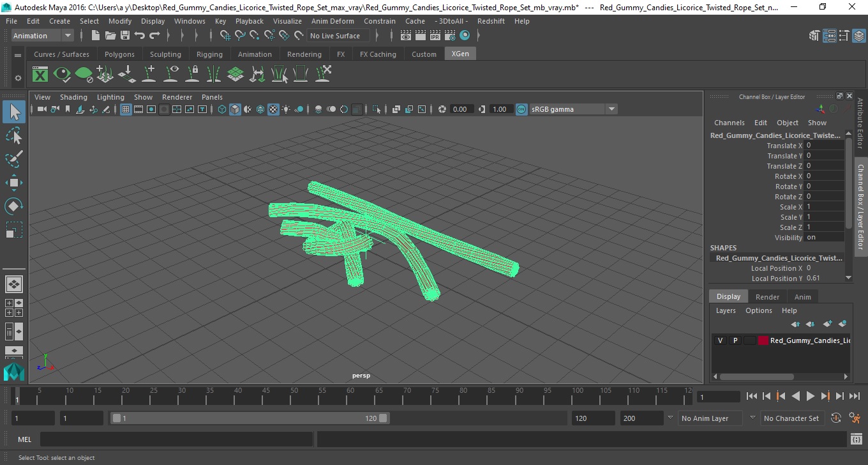Click the play backwards button
The width and height of the screenshot is (868, 465).
pos(796,397)
